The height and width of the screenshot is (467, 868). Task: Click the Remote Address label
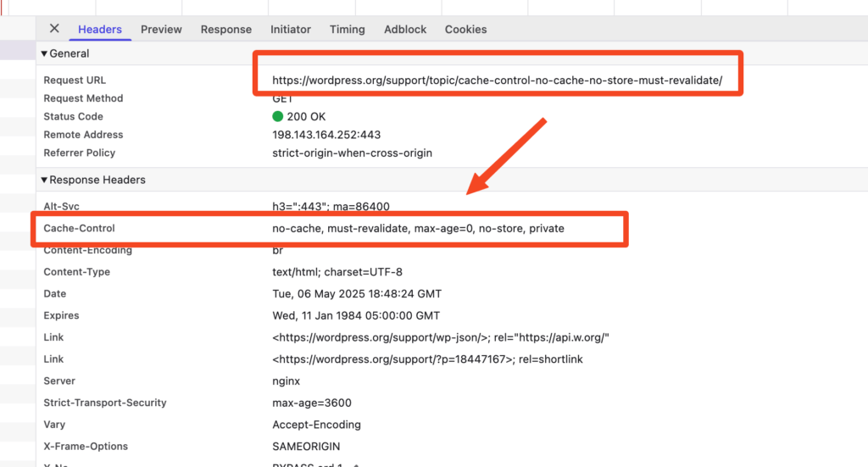[83, 135]
